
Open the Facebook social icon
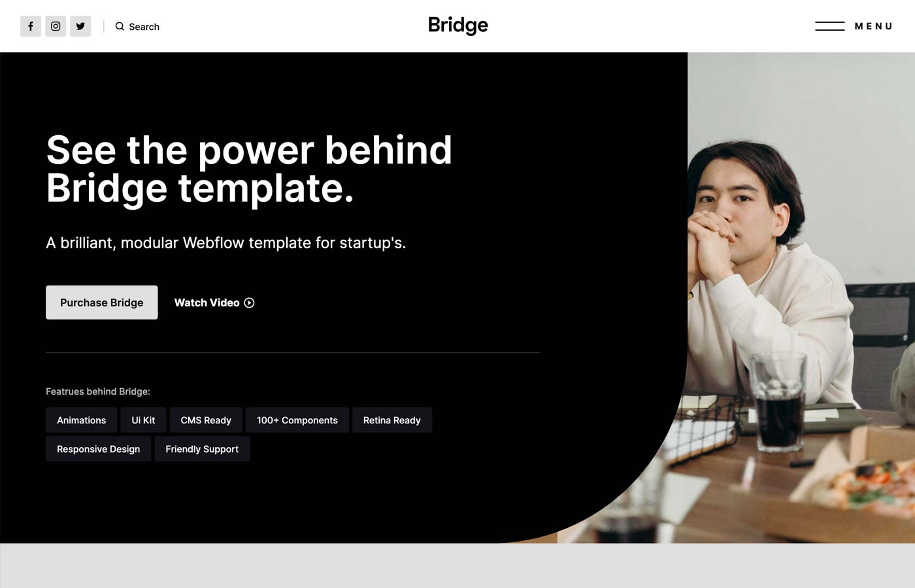[31, 26]
